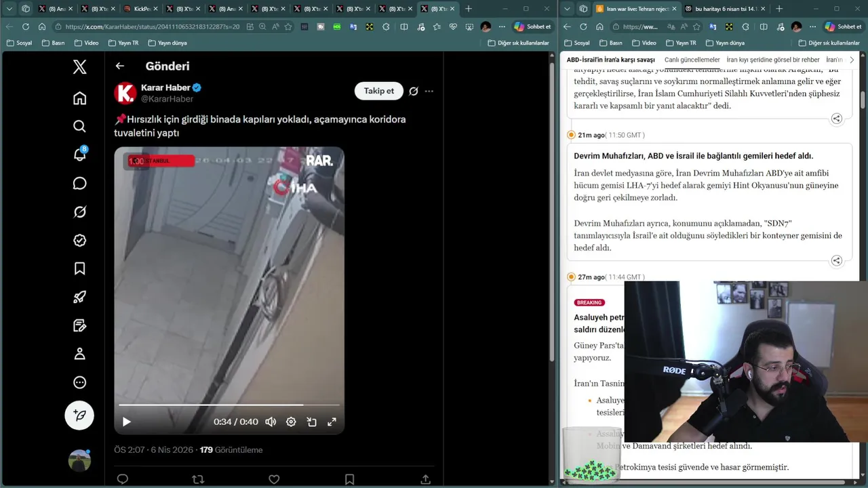
Task: Select İran kıyı şeridine görsel bir rehber
Action: point(773,60)
